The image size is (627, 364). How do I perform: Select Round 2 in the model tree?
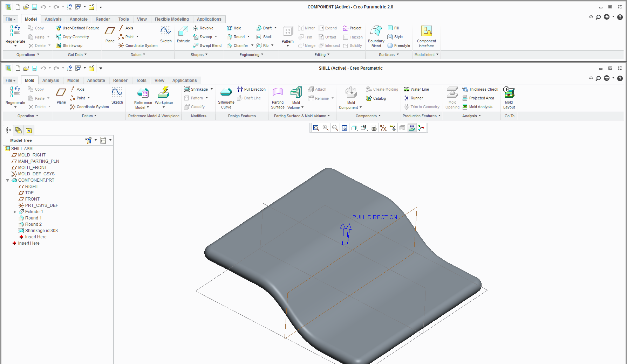(33, 224)
